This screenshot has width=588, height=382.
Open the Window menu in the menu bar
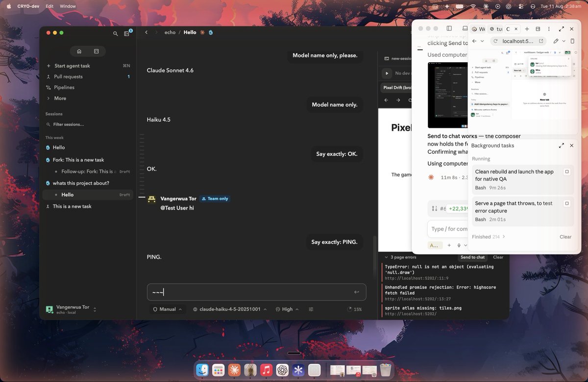(x=68, y=6)
